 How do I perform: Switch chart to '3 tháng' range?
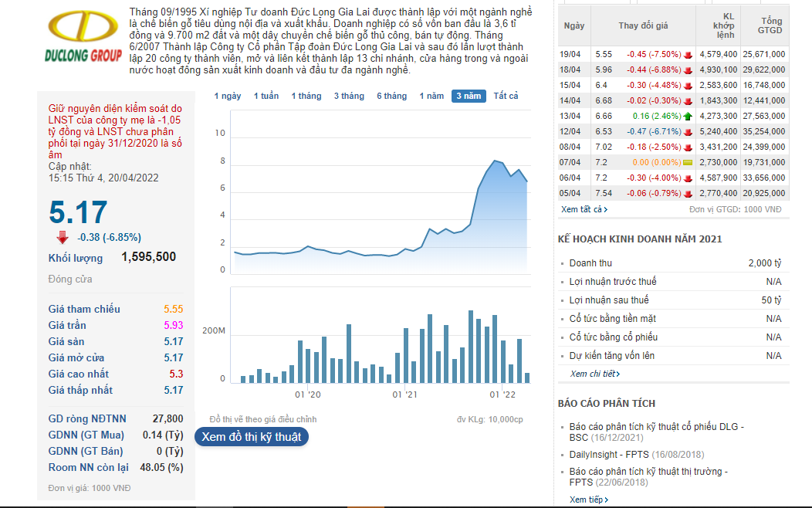click(x=349, y=96)
